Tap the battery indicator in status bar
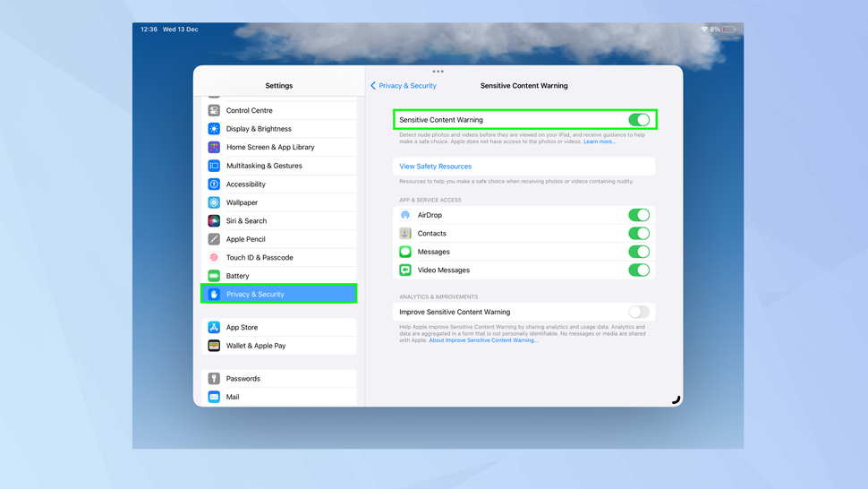 click(729, 30)
